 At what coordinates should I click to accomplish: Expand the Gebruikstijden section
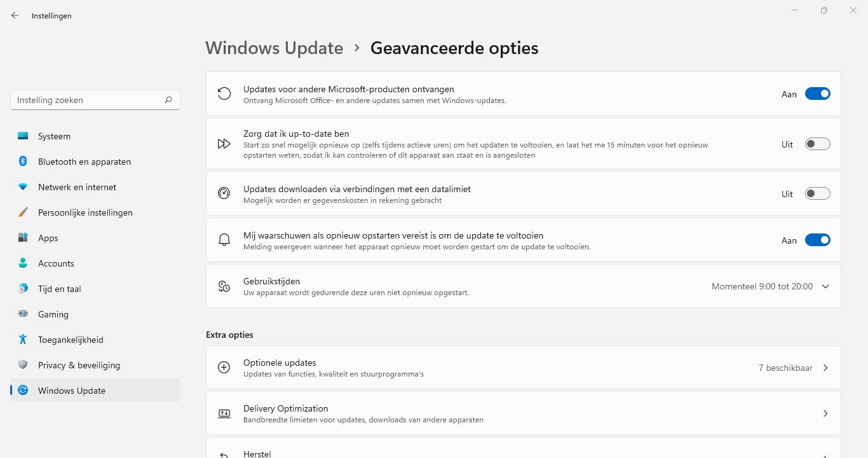825,286
